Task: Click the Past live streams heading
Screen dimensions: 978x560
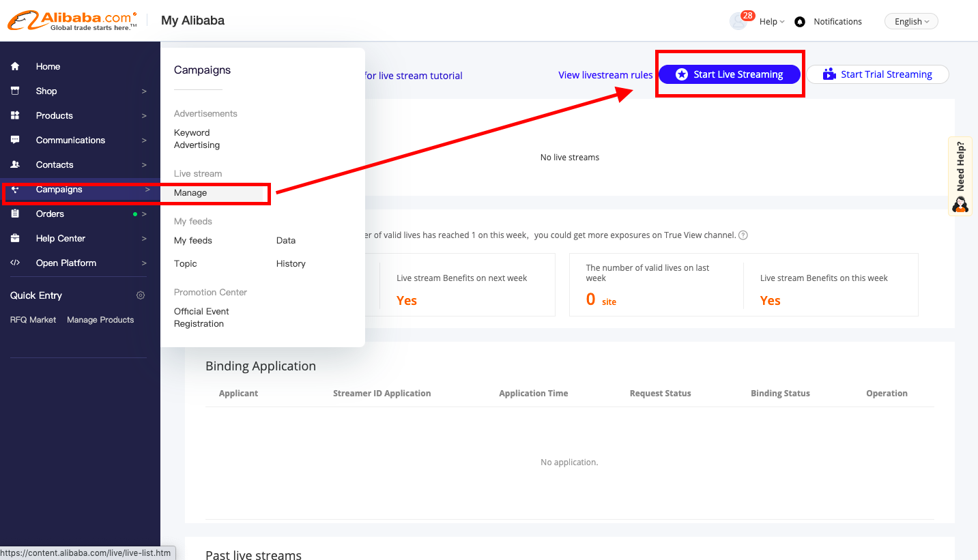Action: (x=253, y=555)
